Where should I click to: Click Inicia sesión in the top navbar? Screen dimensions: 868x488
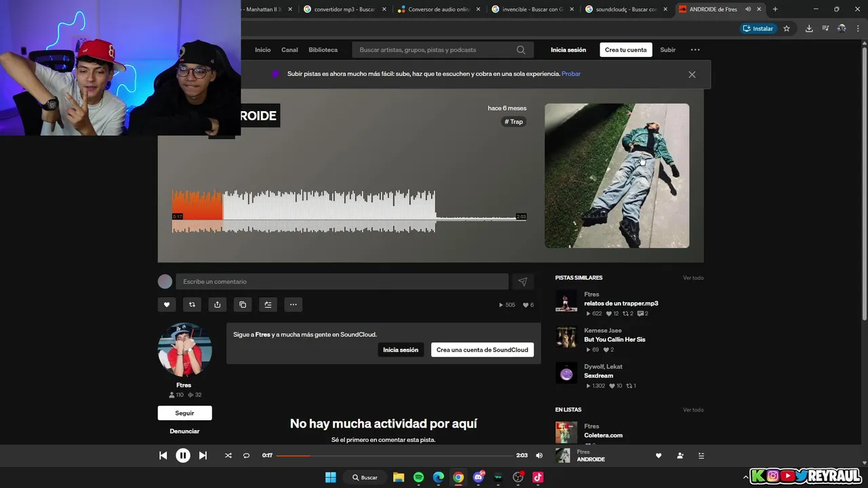[x=568, y=49]
